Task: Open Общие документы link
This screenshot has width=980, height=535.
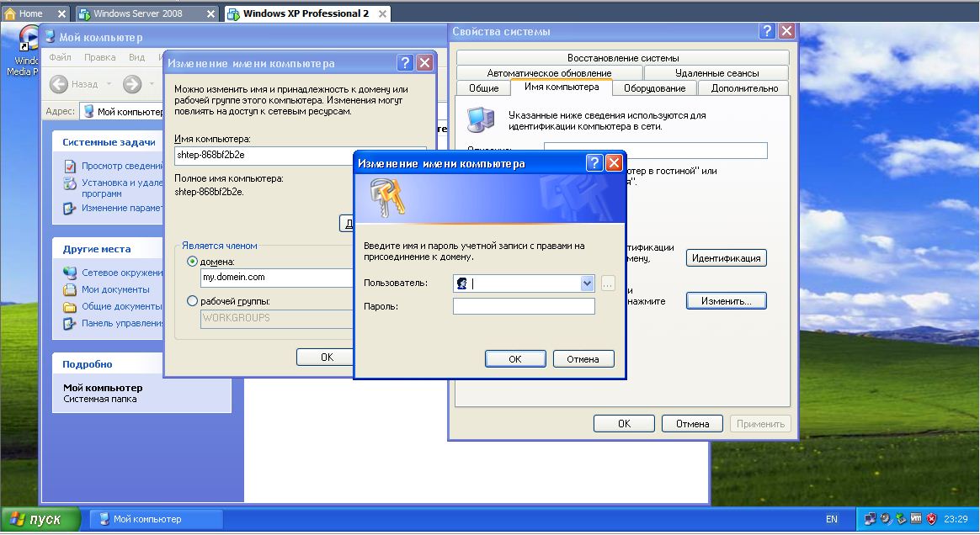Action: tap(122, 306)
